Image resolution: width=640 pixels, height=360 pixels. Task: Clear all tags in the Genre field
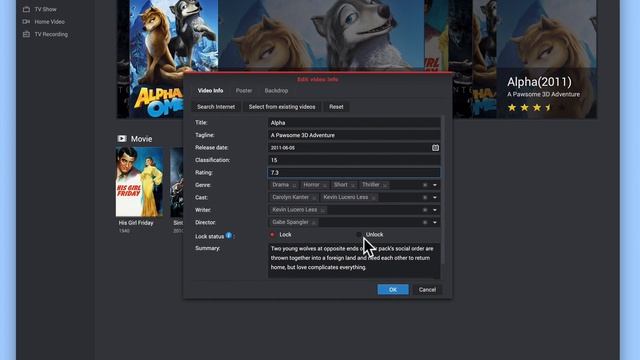425,185
